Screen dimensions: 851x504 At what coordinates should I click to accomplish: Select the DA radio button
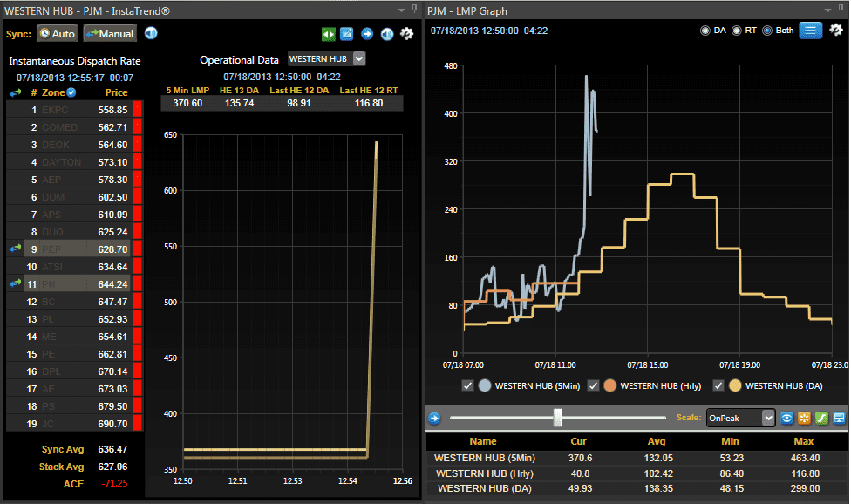[x=705, y=31]
